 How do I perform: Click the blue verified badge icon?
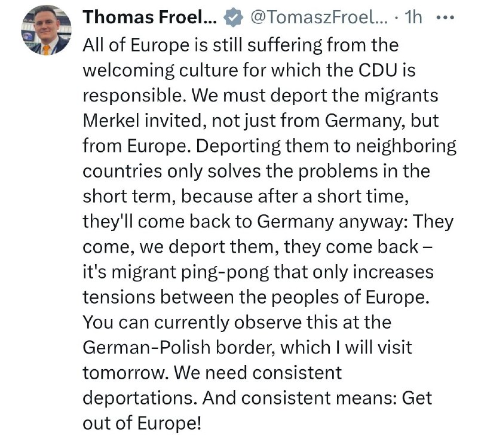(233, 18)
